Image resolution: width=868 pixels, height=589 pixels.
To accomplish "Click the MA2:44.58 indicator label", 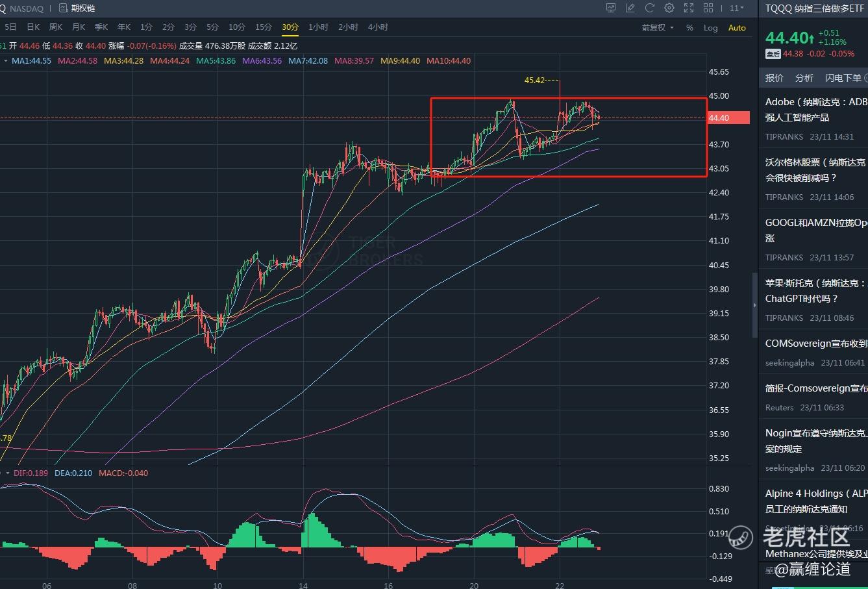I will click(77, 61).
